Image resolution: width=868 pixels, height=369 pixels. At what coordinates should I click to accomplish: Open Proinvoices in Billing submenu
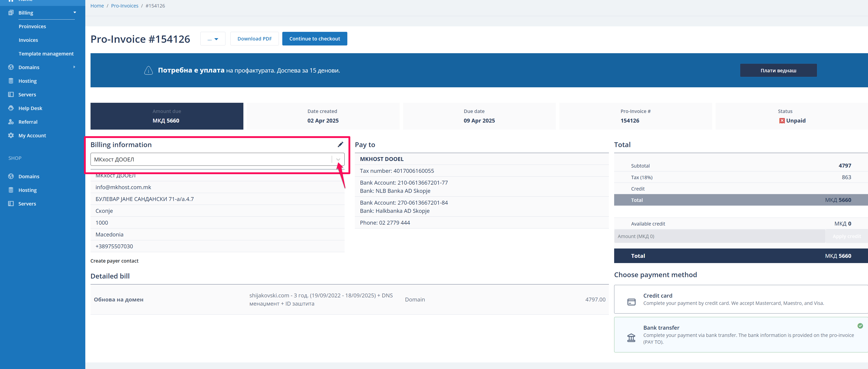[x=32, y=26]
